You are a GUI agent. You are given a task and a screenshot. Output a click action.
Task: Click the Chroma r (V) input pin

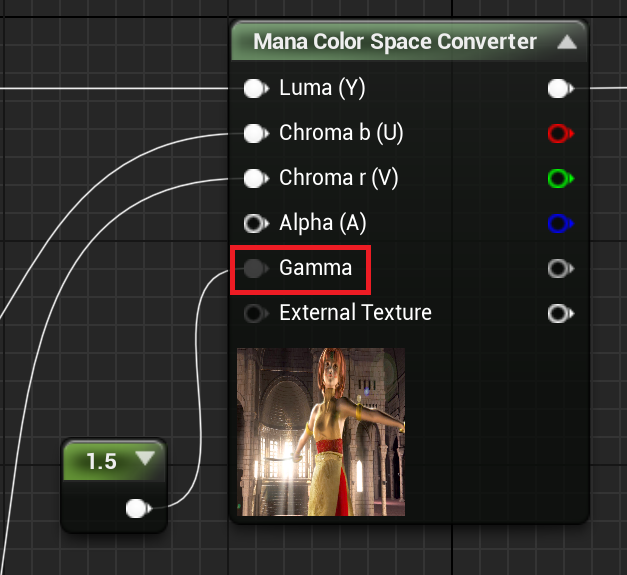tap(256, 178)
